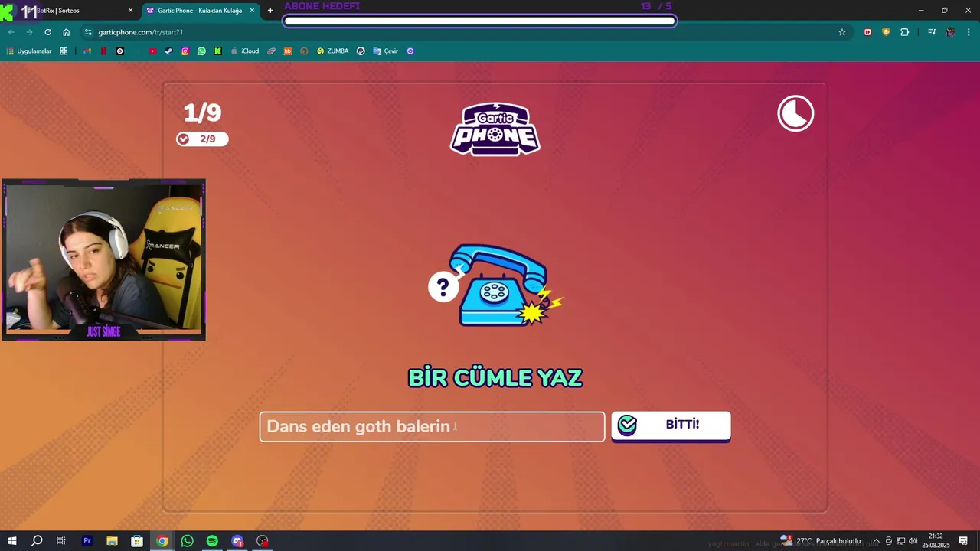Open the Gmail bookmark
This screenshot has height=551, width=980.
tap(87, 51)
